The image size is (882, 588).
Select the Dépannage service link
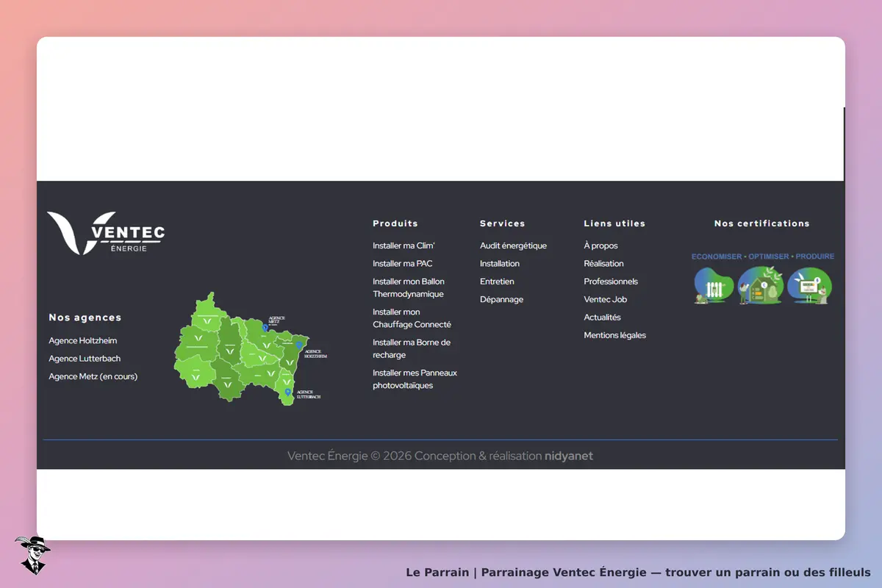(x=502, y=299)
